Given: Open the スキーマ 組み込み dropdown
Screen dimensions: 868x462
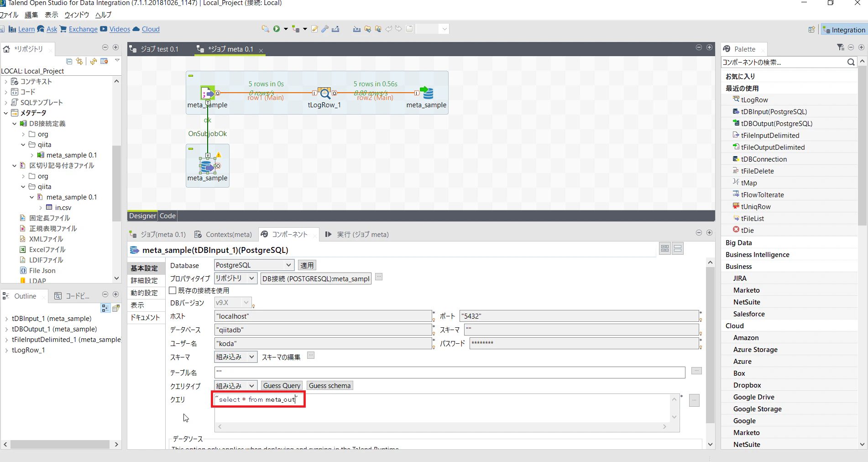Looking at the screenshot, I should click(251, 357).
